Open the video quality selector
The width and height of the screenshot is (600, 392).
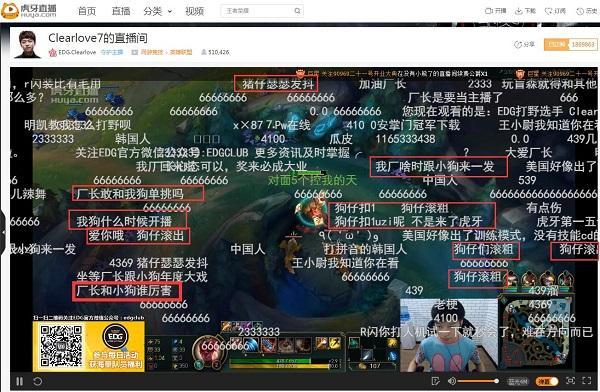518,381
